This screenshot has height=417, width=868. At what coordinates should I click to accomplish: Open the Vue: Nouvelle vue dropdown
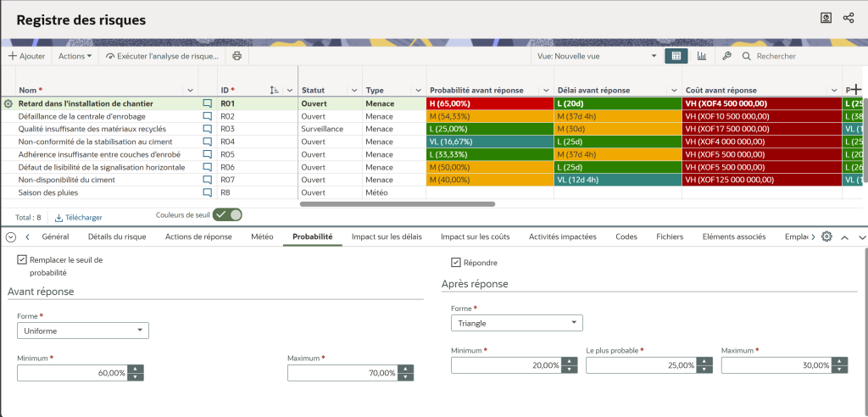coord(597,56)
